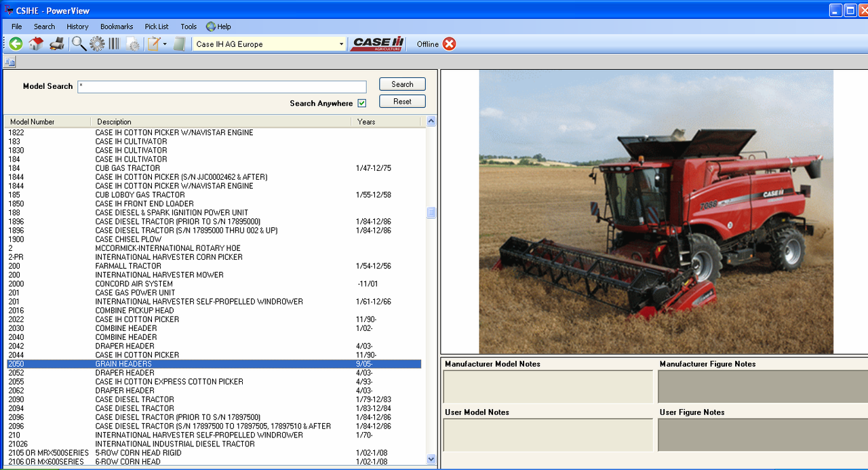Image resolution: width=868 pixels, height=470 pixels.
Task: Select the CASE IH FRONT END LOADER row
Action: [214, 204]
